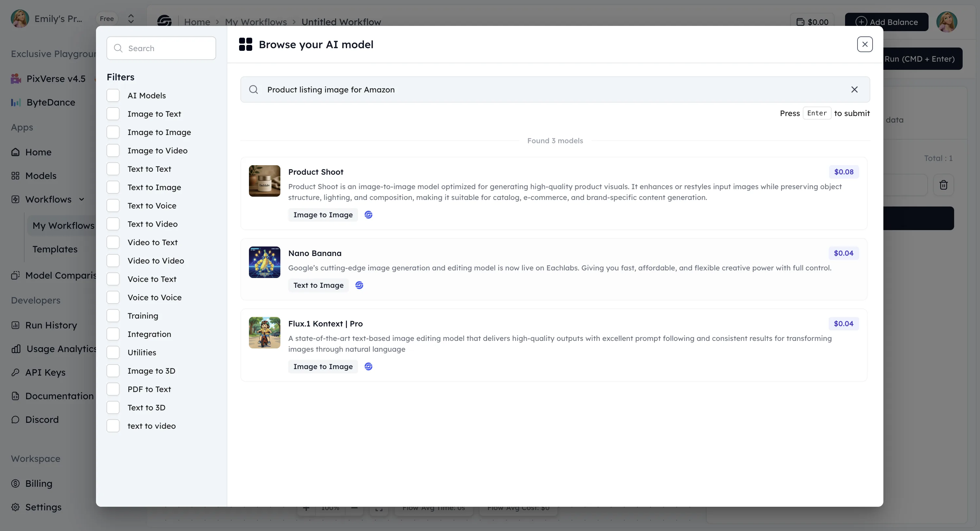The height and width of the screenshot is (531, 980).
Task: Go to Templates in sidebar
Action: [x=55, y=249]
